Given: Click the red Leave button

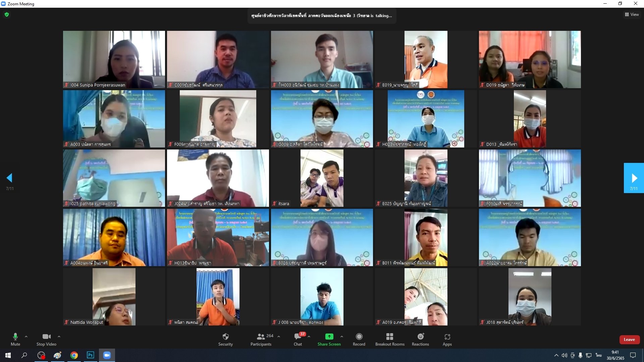Looking at the screenshot, I should (629, 340).
